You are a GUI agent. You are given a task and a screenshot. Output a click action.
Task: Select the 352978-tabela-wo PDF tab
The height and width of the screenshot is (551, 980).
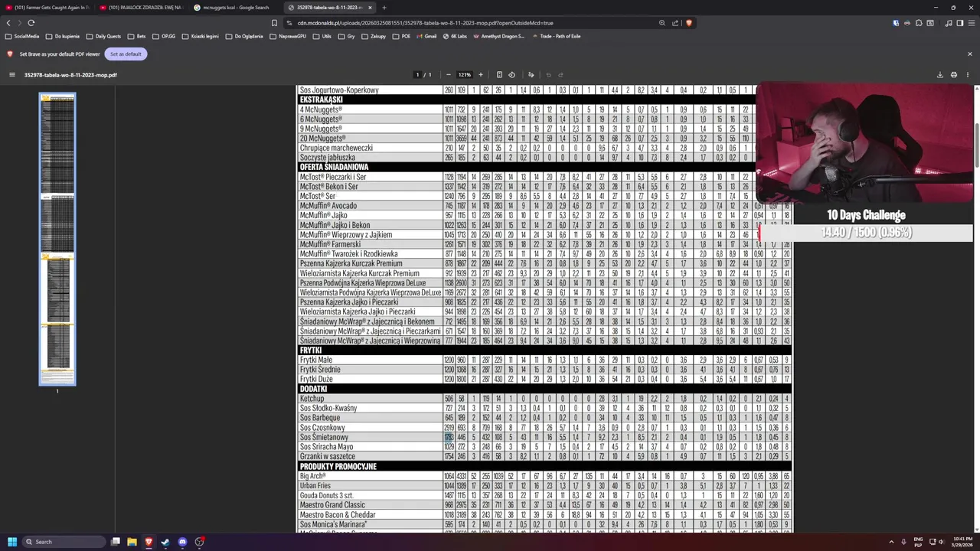click(329, 8)
